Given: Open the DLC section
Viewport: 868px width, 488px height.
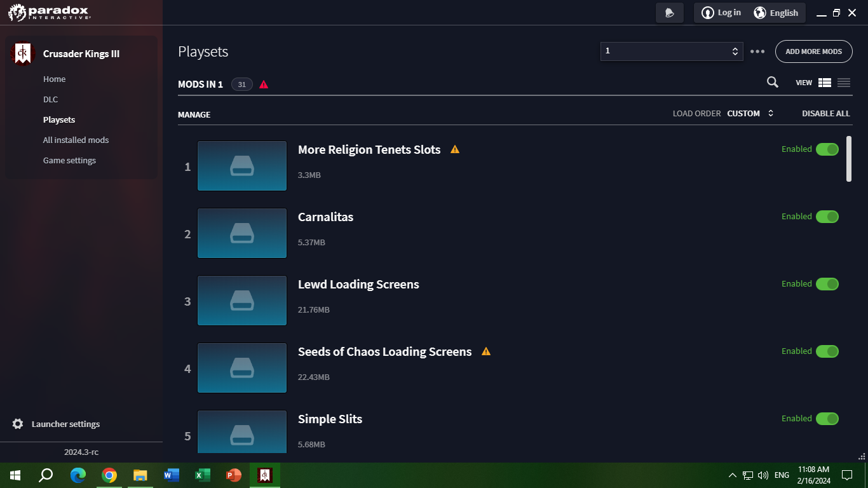Looking at the screenshot, I should [50, 100].
